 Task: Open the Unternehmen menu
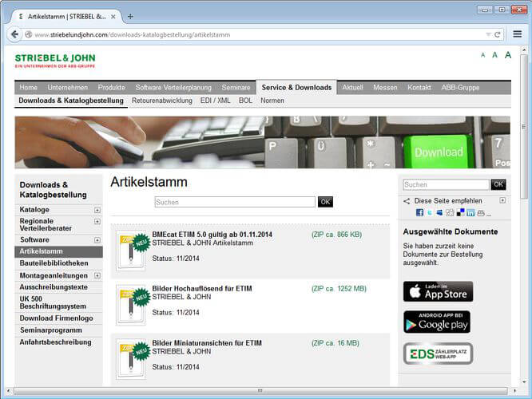coord(68,88)
